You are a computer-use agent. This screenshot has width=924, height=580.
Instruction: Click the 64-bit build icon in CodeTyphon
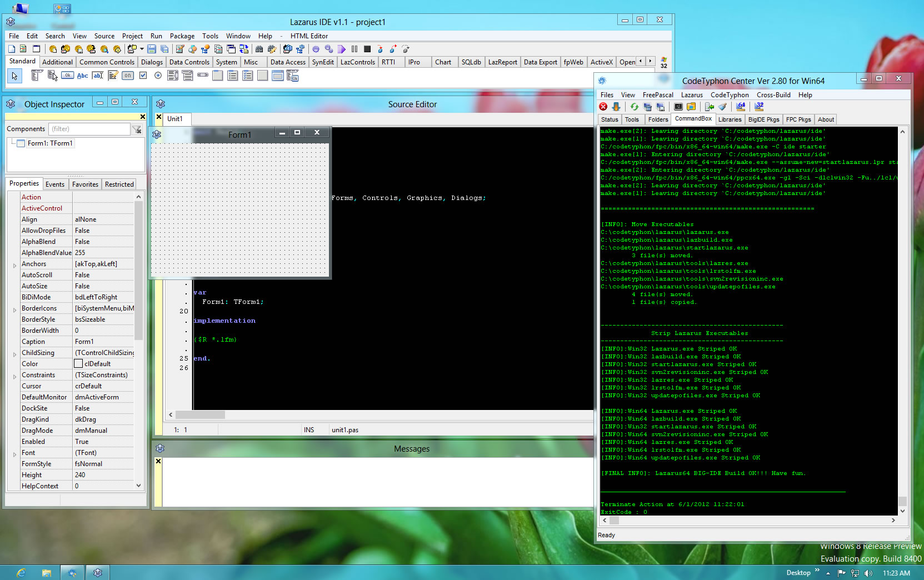(741, 107)
